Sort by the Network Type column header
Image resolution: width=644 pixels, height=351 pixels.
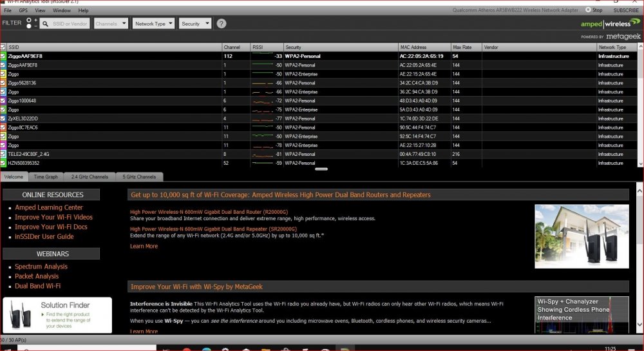point(617,47)
